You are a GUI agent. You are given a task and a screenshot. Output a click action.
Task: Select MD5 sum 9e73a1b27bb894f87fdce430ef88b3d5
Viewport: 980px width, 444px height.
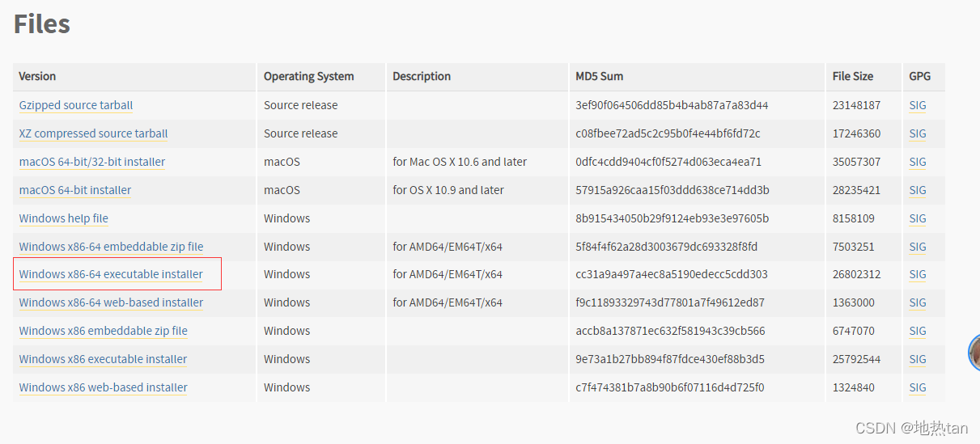[670, 359]
